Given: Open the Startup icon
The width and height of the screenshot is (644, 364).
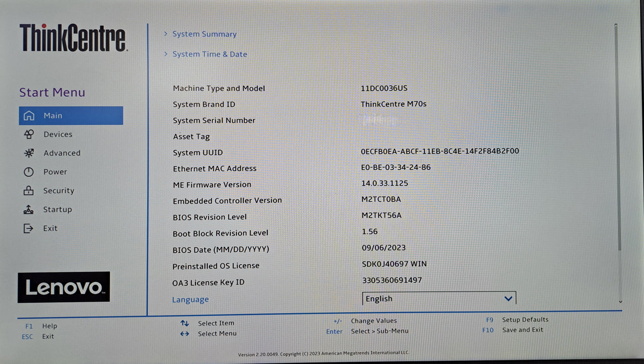Looking at the screenshot, I should tap(29, 210).
